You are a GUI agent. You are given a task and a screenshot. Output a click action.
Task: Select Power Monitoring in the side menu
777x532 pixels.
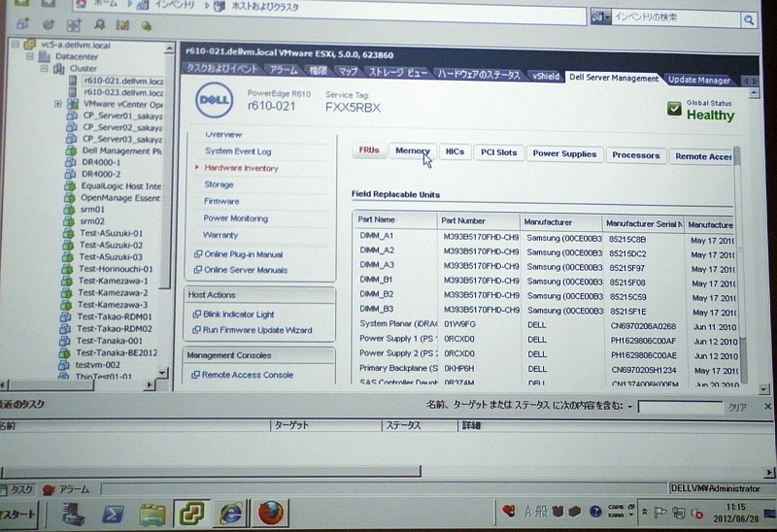coord(235,218)
